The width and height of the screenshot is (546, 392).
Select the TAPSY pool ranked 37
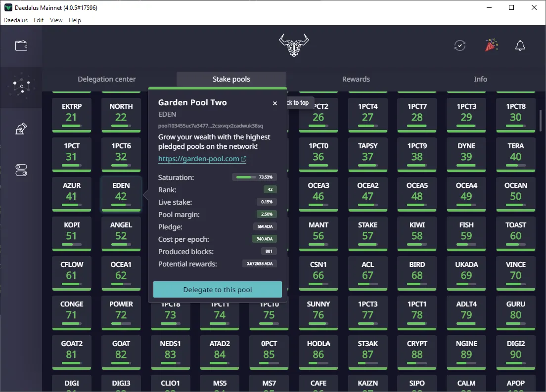(x=368, y=155)
